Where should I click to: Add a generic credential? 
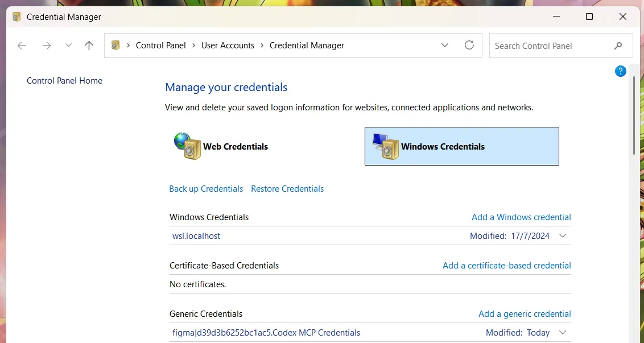(525, 314)
